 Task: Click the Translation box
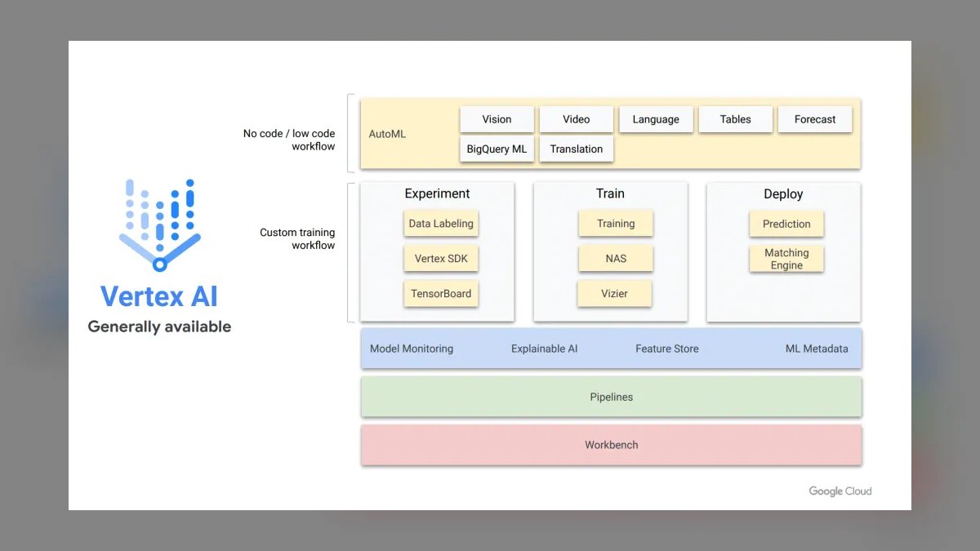pos(576,149)
